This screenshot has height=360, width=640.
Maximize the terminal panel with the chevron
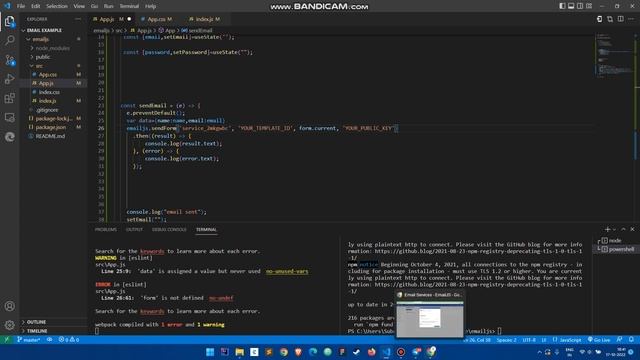[x=623, y=229]
